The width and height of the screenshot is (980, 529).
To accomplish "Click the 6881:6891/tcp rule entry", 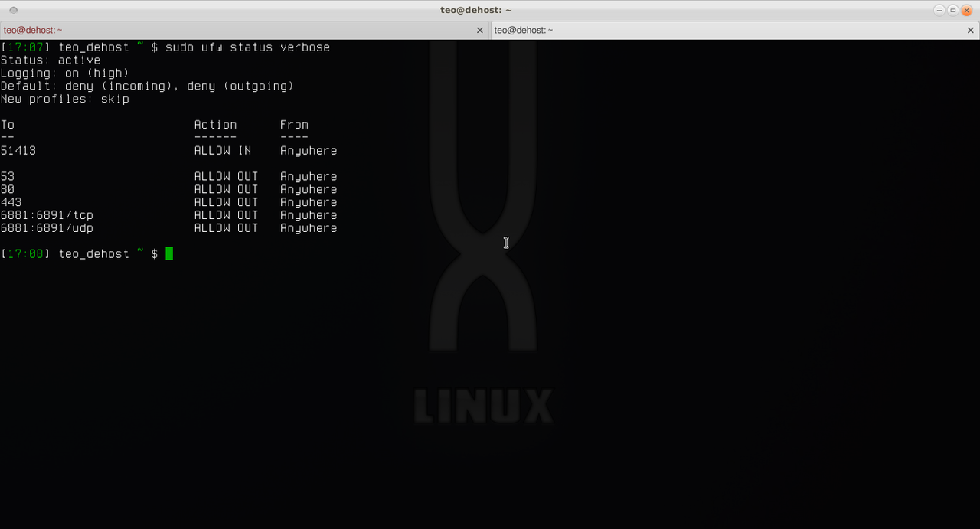I will [x=47, y=216].
